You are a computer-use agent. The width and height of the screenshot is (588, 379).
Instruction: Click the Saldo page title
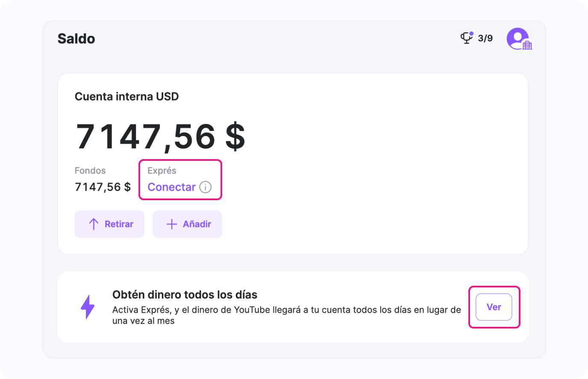coord(76,38)
